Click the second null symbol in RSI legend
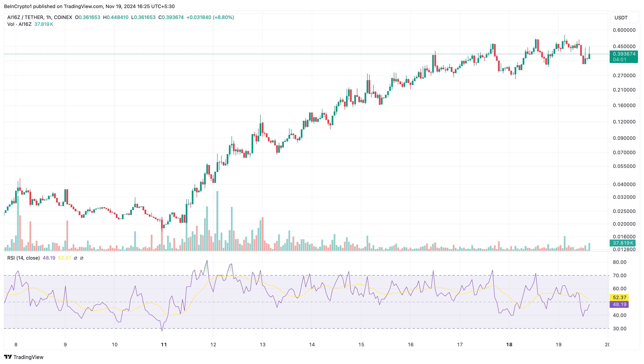The width and height of the screenshot is (644, 364). 82,258
